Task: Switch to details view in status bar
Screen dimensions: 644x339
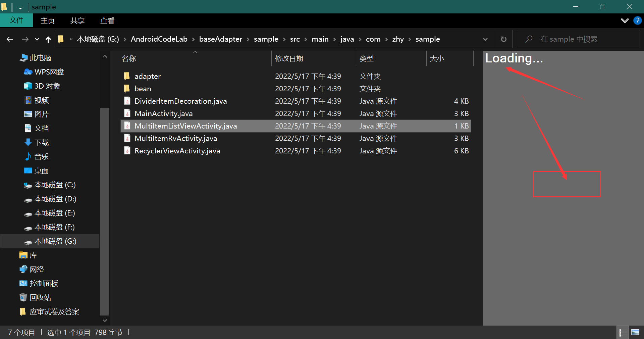Action: click(x=623, y=332)
